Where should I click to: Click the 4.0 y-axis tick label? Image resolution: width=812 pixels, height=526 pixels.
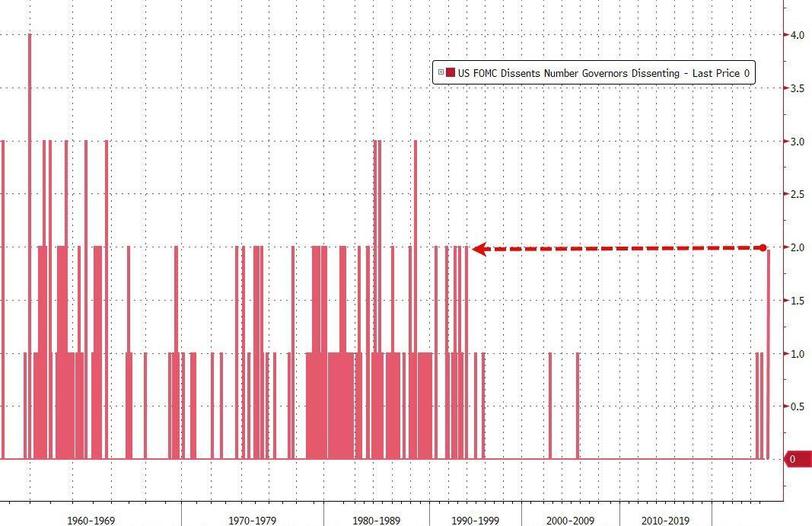pos(797,35)
